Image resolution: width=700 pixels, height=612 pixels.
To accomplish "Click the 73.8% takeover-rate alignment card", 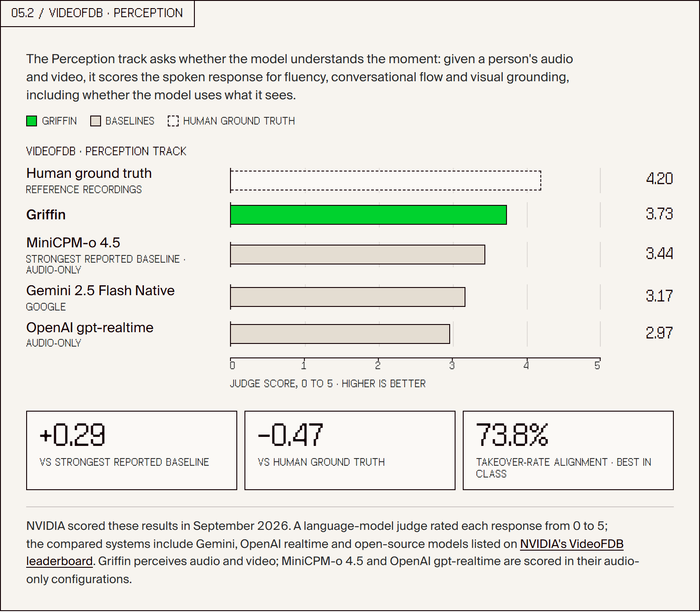I will coord(568,450).
